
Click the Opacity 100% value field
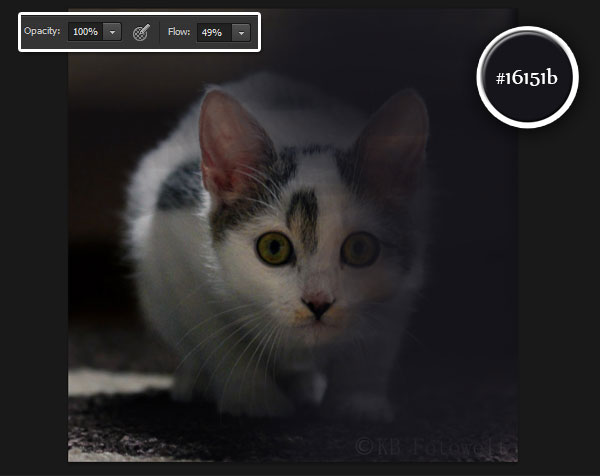85,32
